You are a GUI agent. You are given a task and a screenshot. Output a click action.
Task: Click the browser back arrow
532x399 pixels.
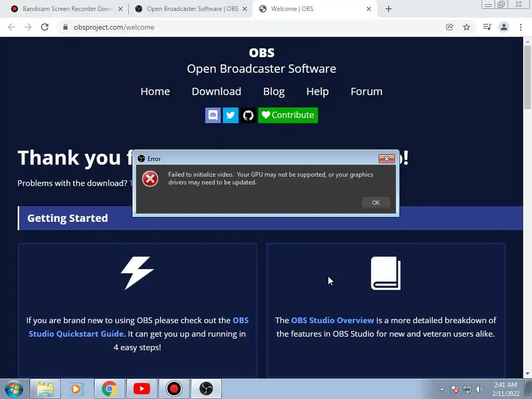pos(11,27)
